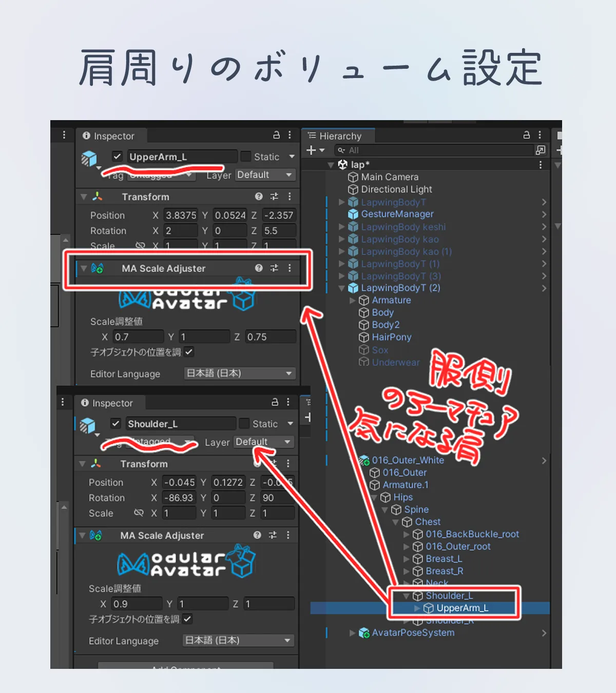Expand the Armature object under LapwingBodyT (2)

[x=352, y=300]
